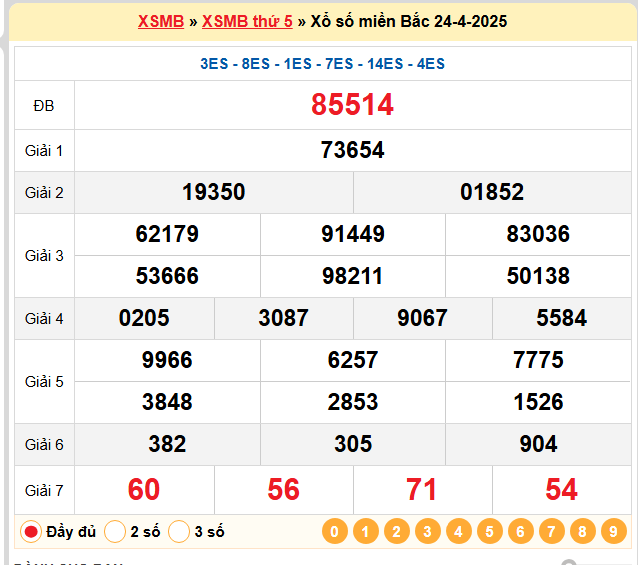Open the XSMB thứ 5 link
638x565 pixels.
point(247,22)
